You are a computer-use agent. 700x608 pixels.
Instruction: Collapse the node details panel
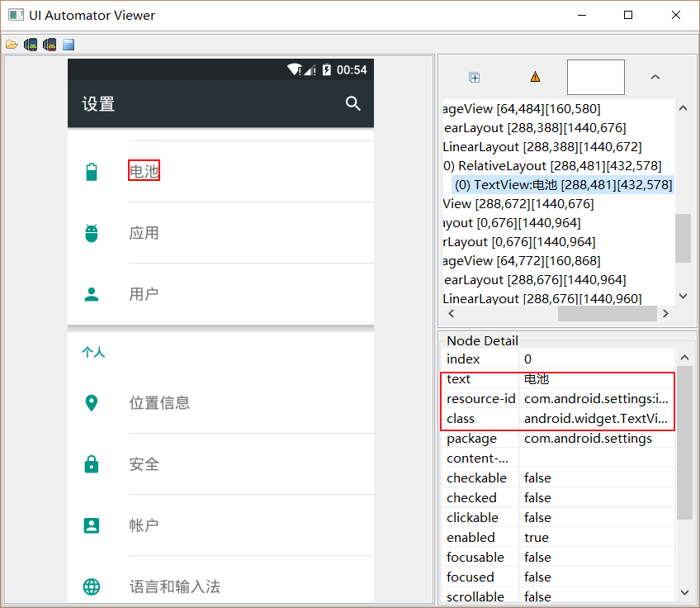[655, 77]
